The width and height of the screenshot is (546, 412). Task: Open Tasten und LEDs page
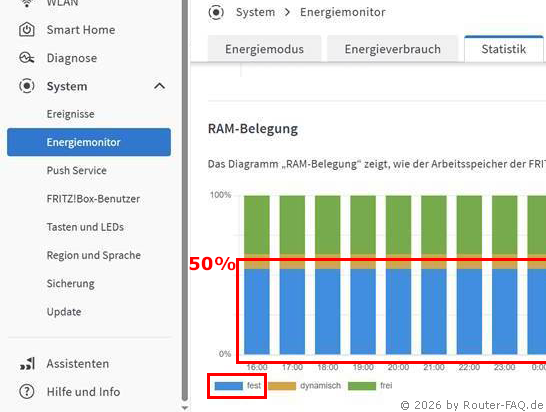85,227
